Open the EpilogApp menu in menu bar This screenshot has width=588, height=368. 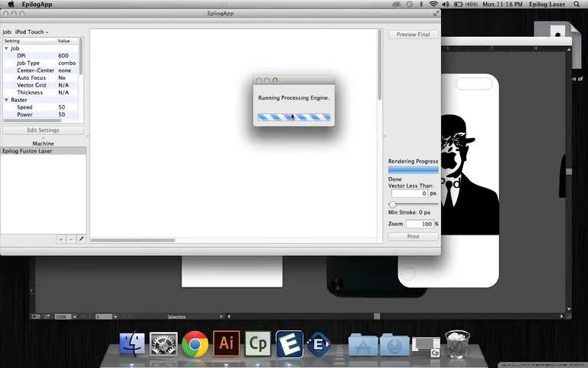(x=37, y=4)
